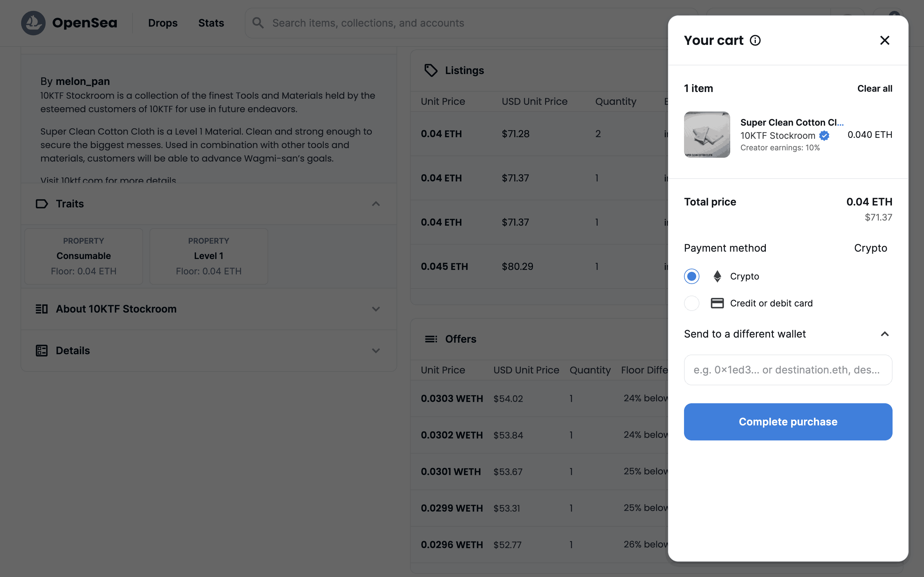The height and width of the screenshot is (577, 924).
Task: Click the Listings tag icon
Action: (431, 70)
